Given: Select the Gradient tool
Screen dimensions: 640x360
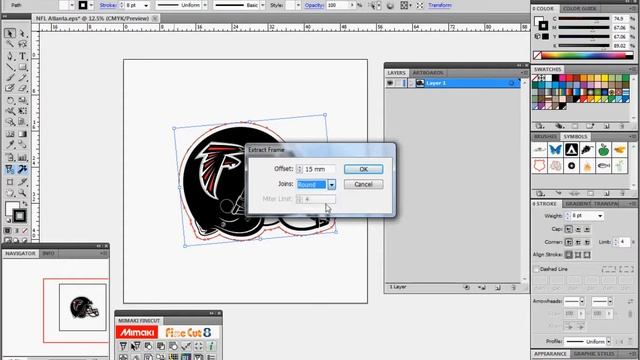Looking at the screenshot, I should [22, 134].
